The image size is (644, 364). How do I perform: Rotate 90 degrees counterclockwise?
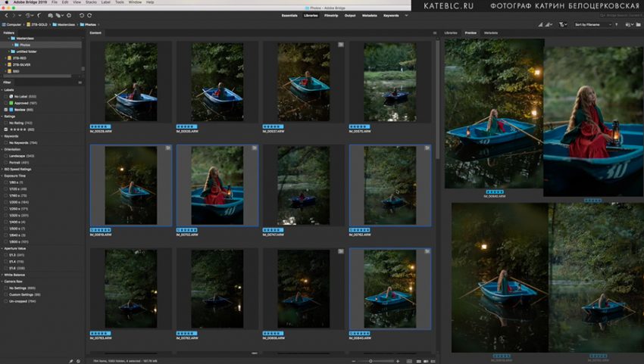tap(81, 16)
